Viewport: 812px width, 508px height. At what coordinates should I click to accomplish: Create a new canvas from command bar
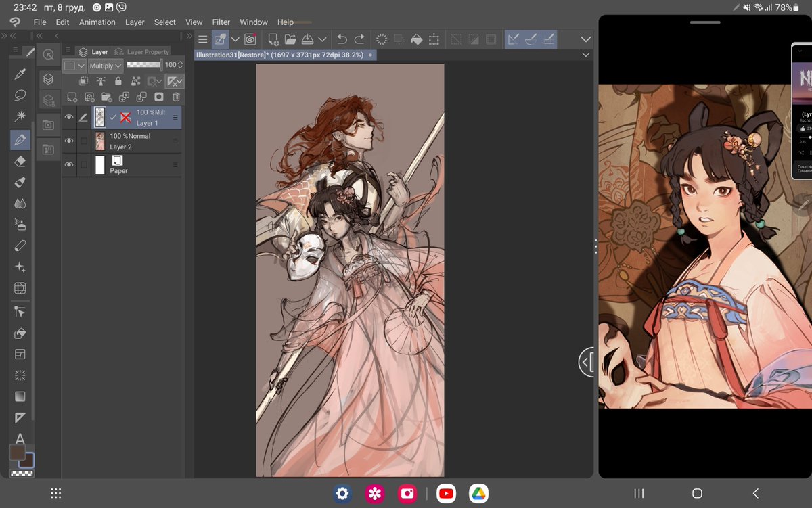tap(273, 39)
